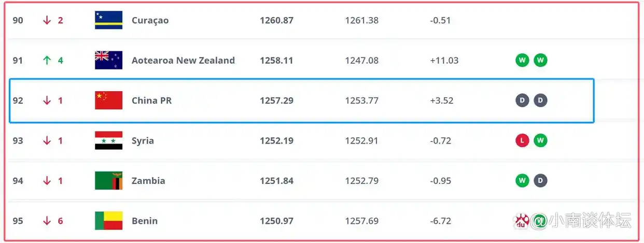Open the Curaçao team link
The image size is (644, 243).
pos(150,20)
